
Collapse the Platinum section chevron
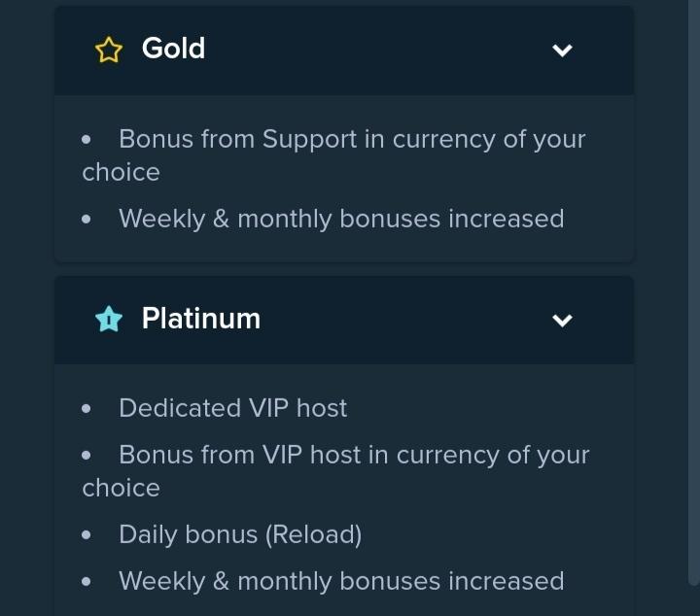(x=562, y=320)
